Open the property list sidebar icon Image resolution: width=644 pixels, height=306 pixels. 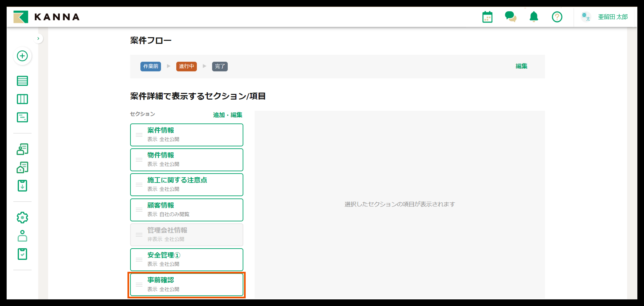click(x=22, y=167)
